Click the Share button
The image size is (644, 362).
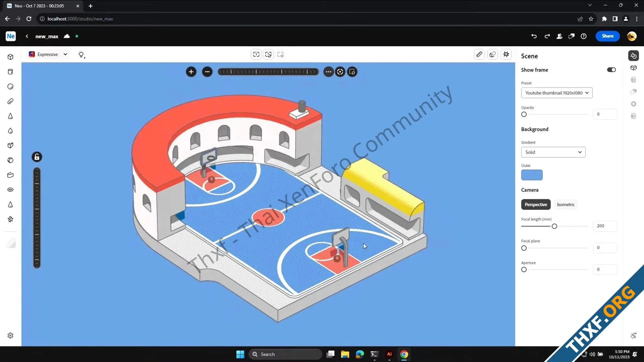607,36
